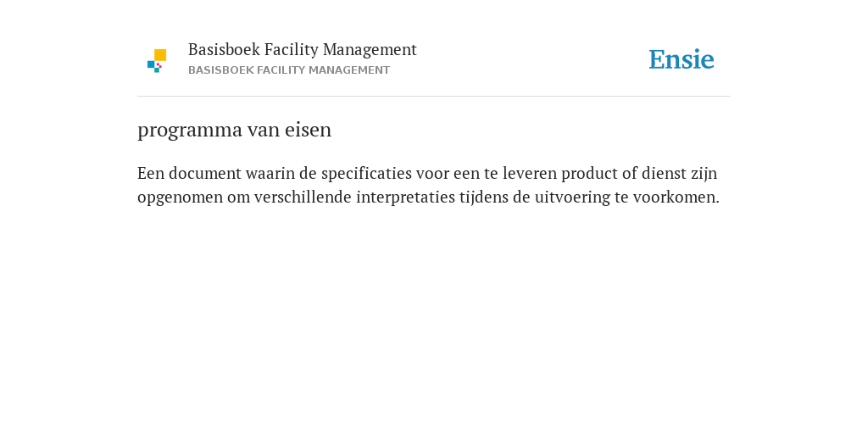The width and height of the screenshot is (868, 434).
Task: Click the definition's first line starting 'Een document'
Action: pos(427,174)
